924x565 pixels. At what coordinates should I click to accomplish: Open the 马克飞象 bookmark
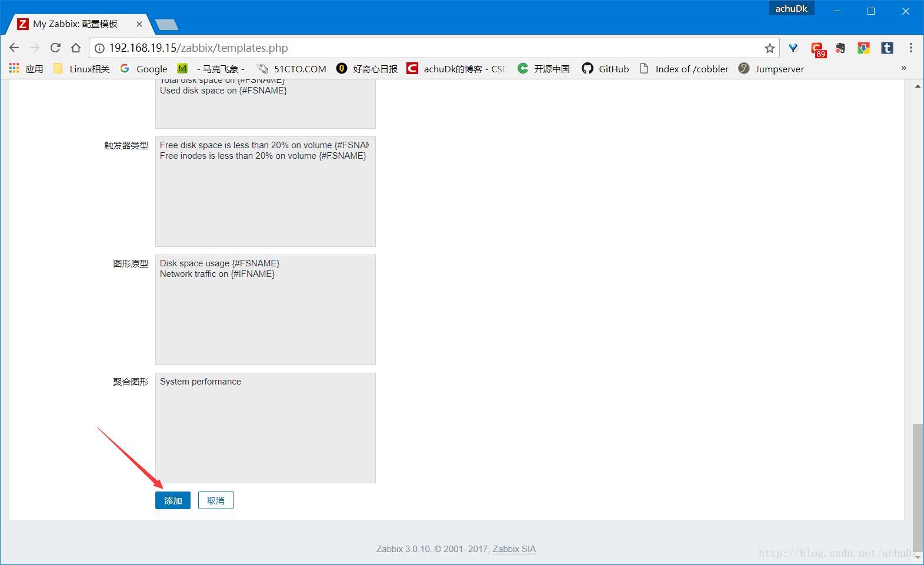tap(211, 69)
